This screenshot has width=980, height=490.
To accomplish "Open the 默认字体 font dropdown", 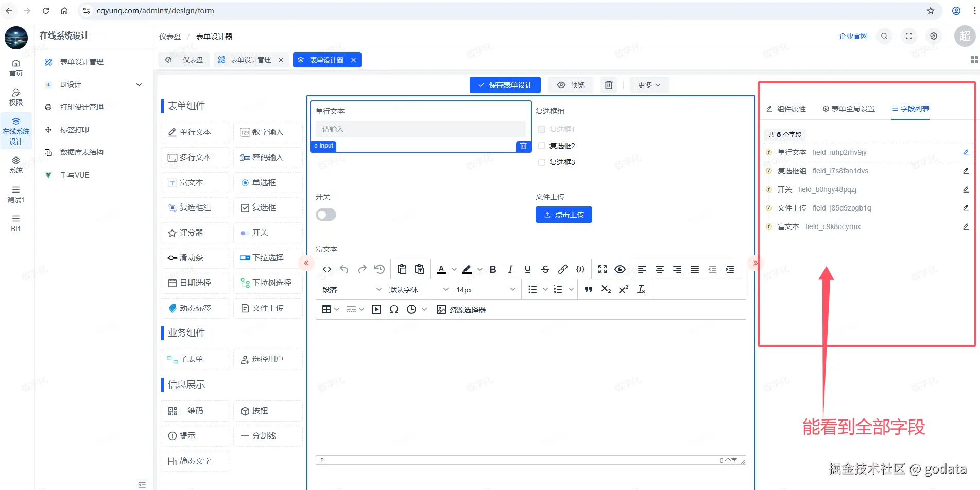I will [x=419, y=290].
